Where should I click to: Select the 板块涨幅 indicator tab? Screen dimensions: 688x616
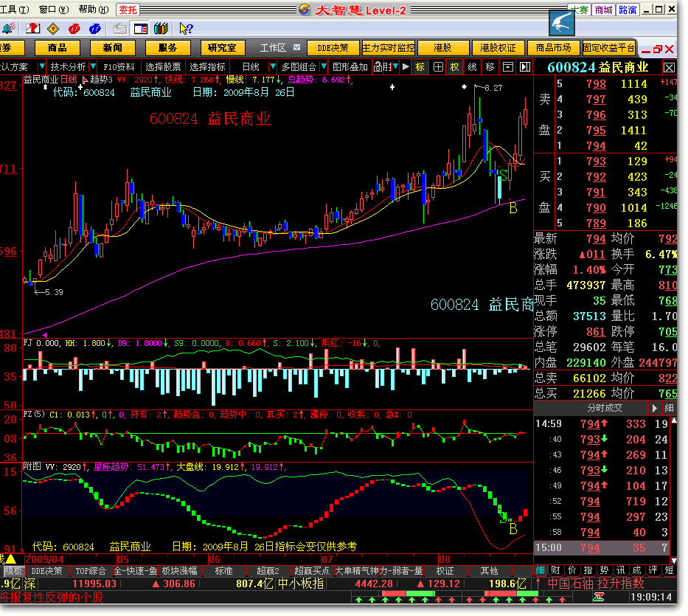pos(179,571)
